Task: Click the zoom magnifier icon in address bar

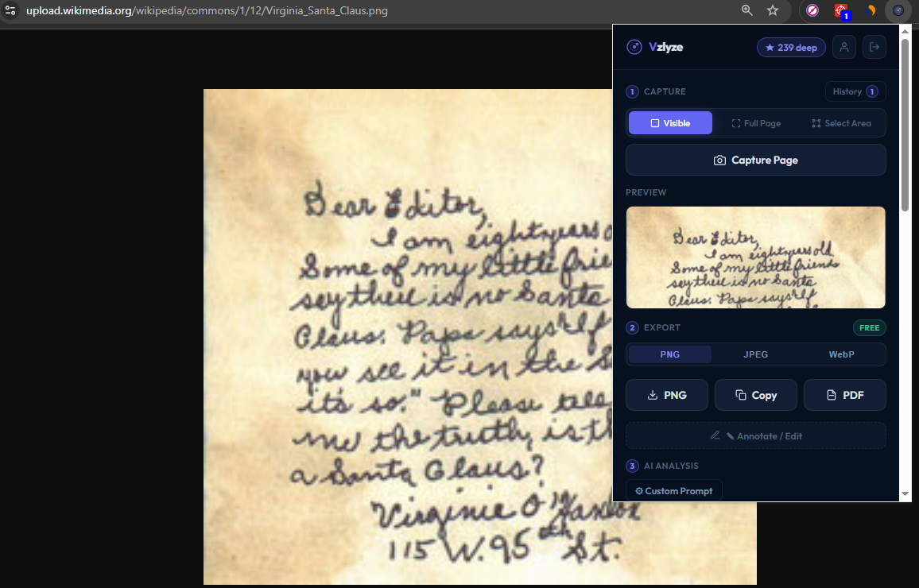Action: click(746, 10)
